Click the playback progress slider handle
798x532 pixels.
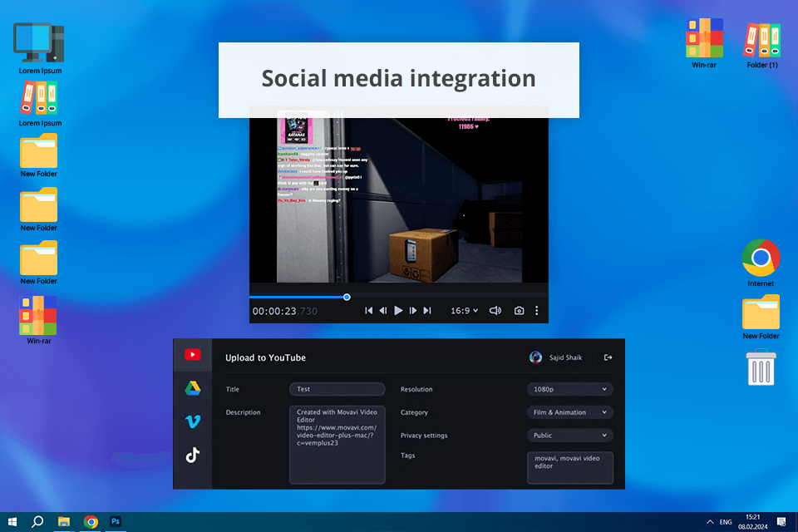pyautogui.click(x=347, y=297)
